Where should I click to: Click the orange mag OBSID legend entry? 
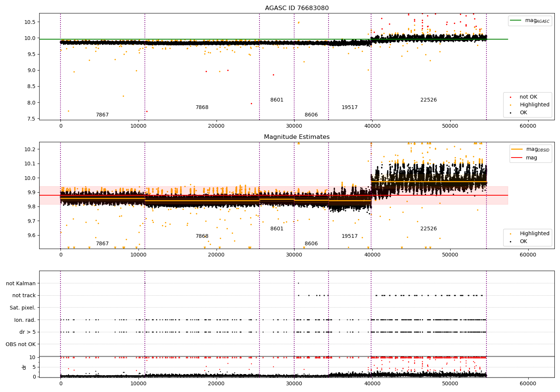[x=531, y=149]
